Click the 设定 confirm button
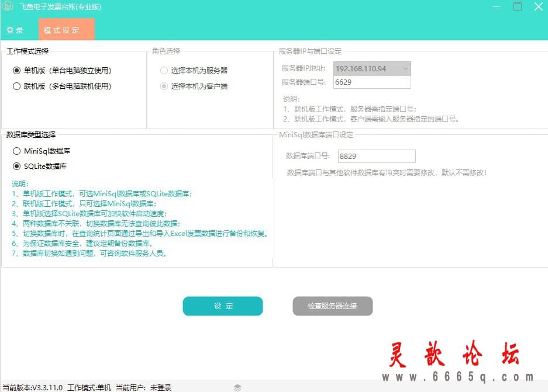 [223, 306]
